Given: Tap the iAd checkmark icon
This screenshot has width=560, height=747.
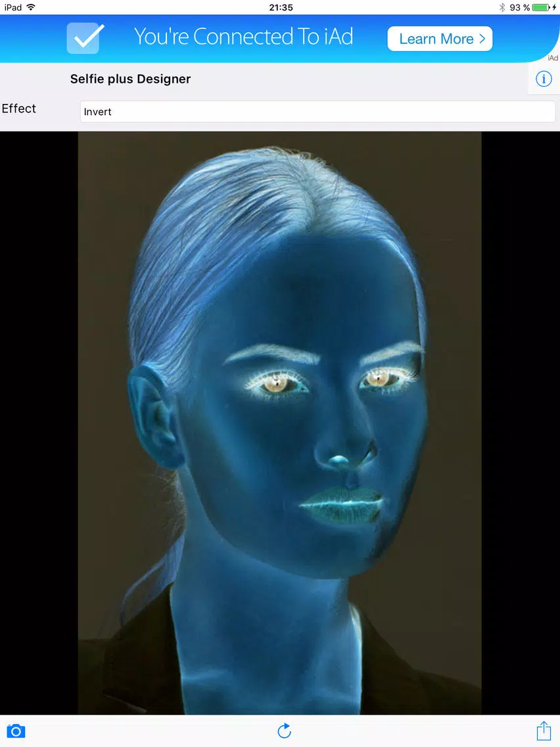Looking at the screenshot, I should tap(85, 37).
